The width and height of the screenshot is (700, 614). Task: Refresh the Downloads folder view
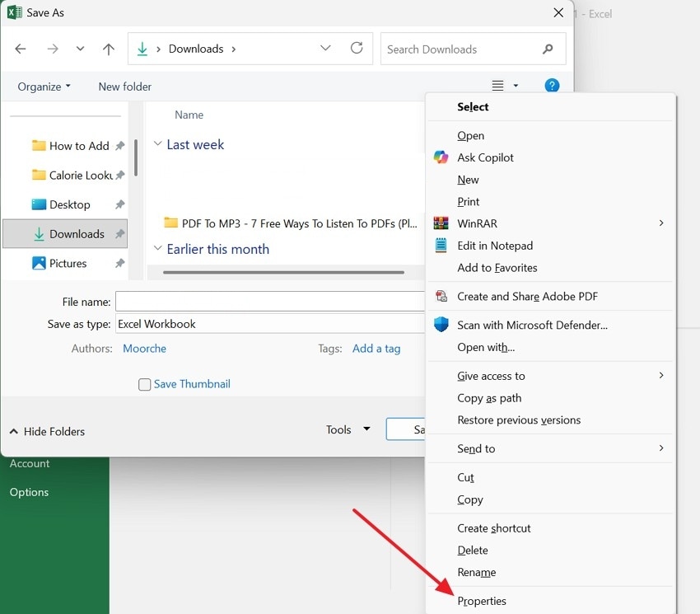357,48
